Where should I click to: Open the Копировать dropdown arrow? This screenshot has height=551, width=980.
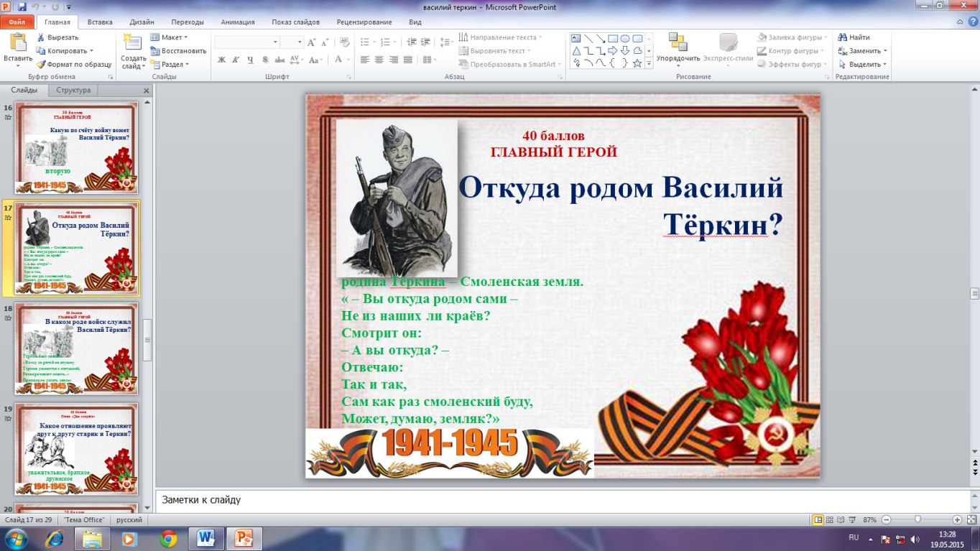click(92, 51)
